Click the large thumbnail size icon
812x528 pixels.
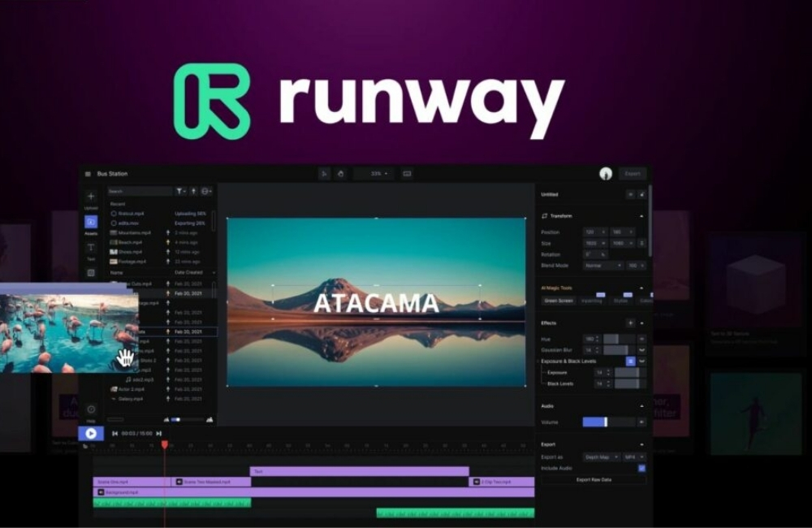click(209, 420)
